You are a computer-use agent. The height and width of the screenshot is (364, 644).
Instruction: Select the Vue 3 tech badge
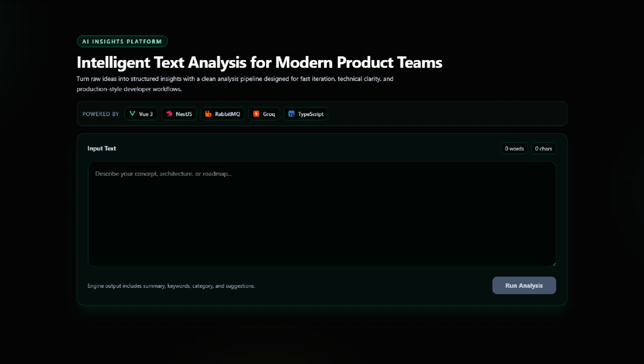click(x=141, y=114)
